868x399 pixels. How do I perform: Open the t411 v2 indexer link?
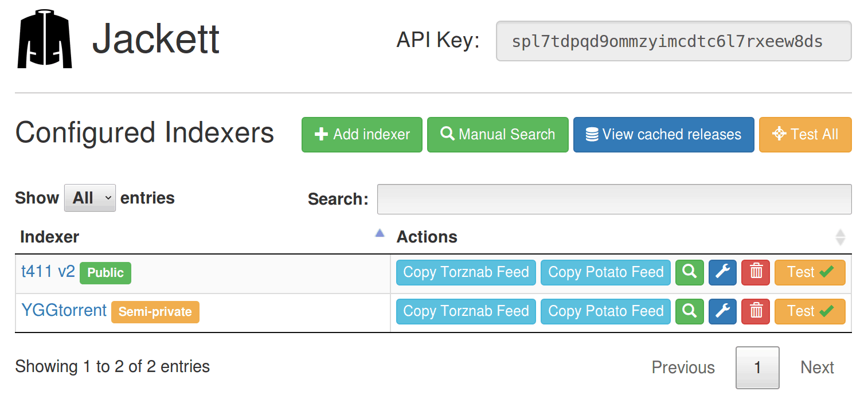coord(48,271)
